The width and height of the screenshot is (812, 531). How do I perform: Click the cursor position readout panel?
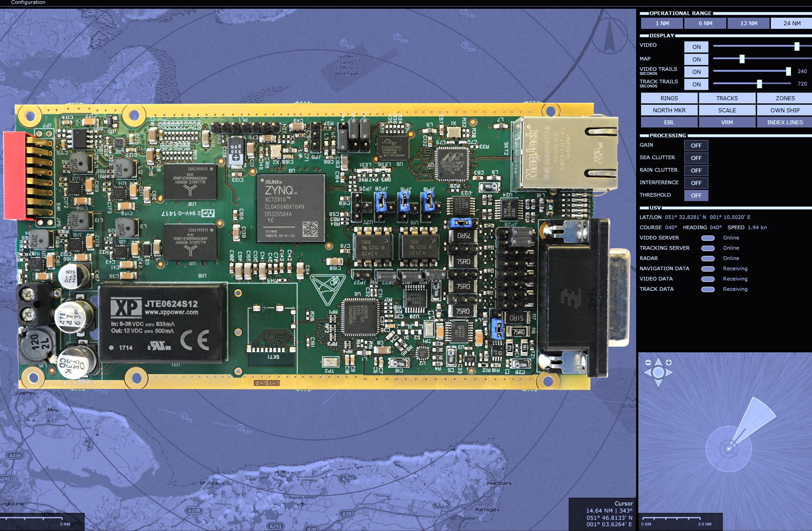(x=601, y=514)
